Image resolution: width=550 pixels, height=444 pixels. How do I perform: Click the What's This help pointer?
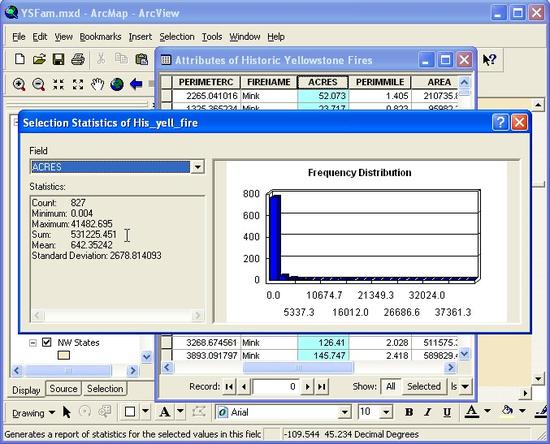tap(489, 60)
